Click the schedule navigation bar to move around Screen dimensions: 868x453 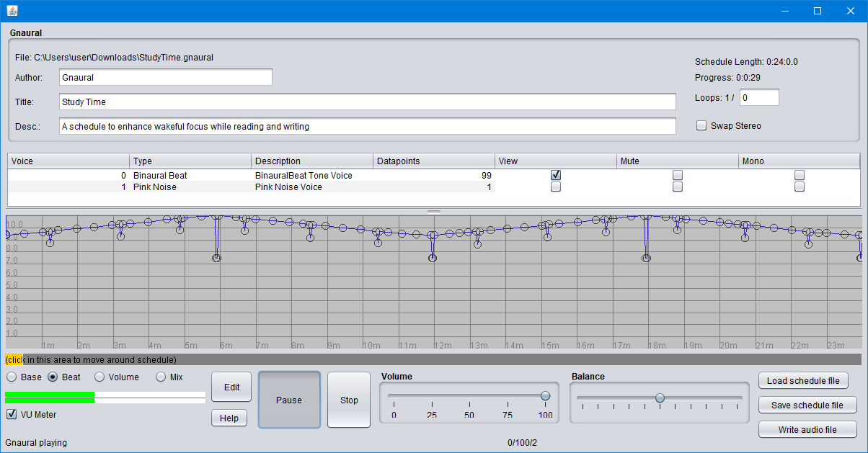point(433,359)
